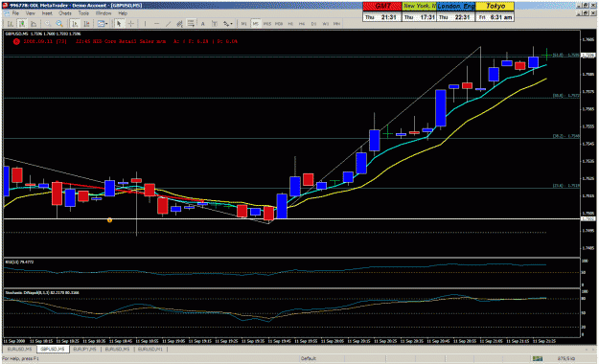Switch to EURUSD,M5 tab left of GBPUSD,M5
This screenshot has width=599, height=364.
tap(20, 349)
